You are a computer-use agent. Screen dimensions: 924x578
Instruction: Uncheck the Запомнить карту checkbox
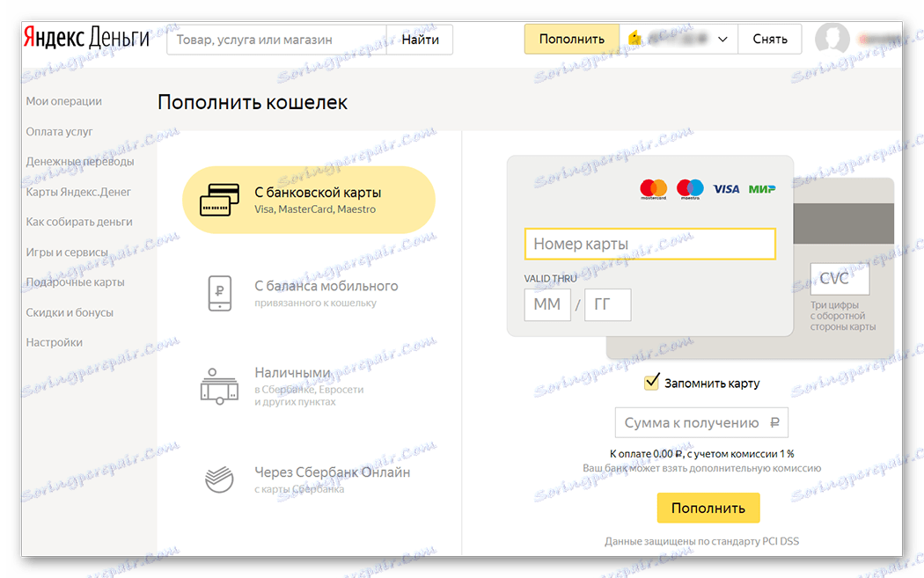(x=652, y=382)
